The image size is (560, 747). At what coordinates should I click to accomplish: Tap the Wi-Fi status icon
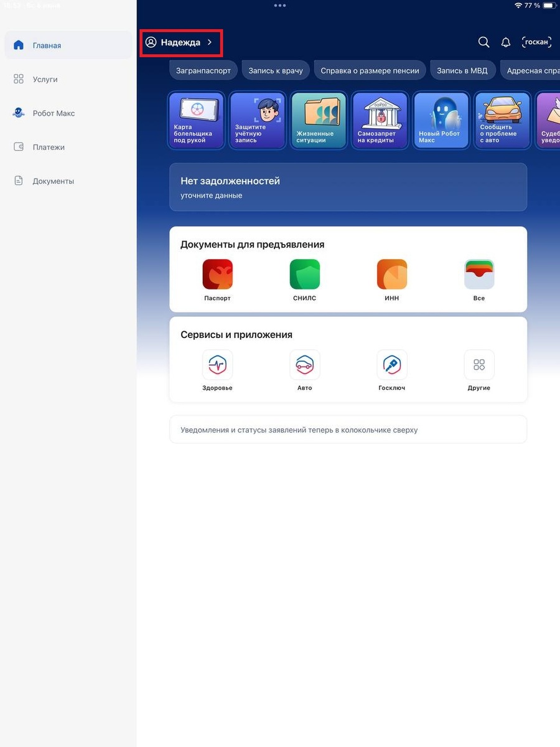pos(518,5)
